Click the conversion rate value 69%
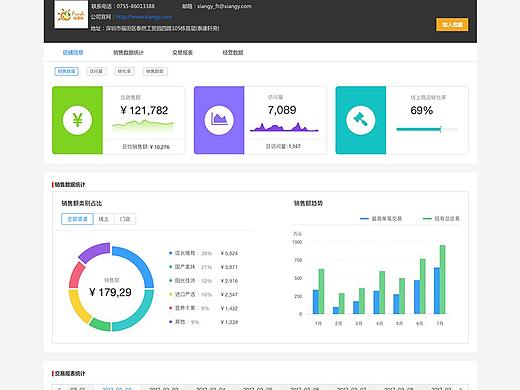This screenshot has width=520, height=390. [x=422, y=110]
